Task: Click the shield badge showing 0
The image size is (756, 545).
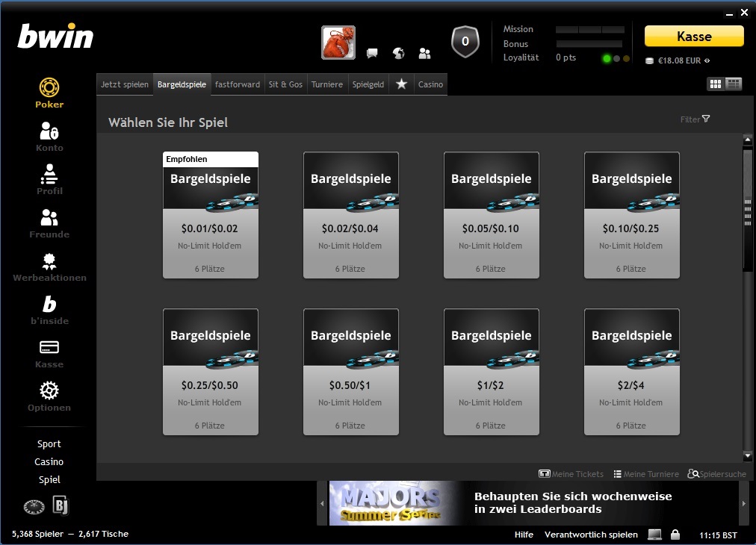Action: (x=465, y=42)
